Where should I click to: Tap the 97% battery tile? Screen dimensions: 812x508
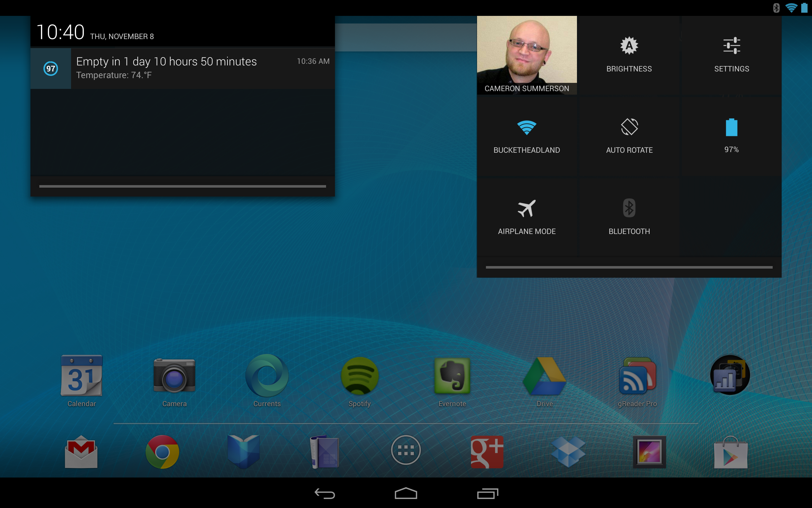[731, 136]
